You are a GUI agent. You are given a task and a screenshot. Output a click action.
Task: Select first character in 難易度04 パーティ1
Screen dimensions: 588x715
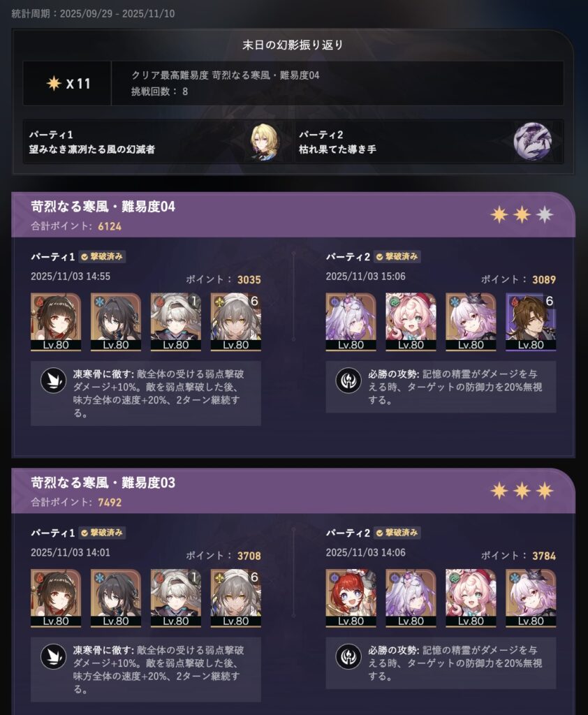(56, 322)
